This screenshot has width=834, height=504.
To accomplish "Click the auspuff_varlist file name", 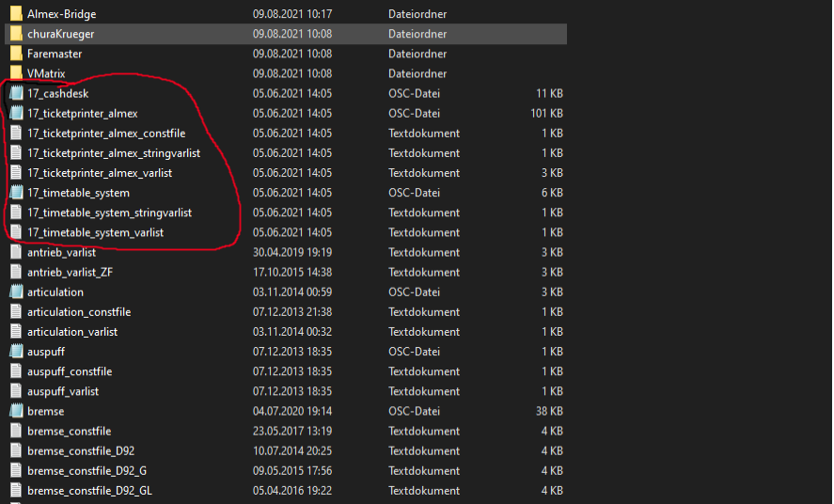I will click(x=63, y=391).
